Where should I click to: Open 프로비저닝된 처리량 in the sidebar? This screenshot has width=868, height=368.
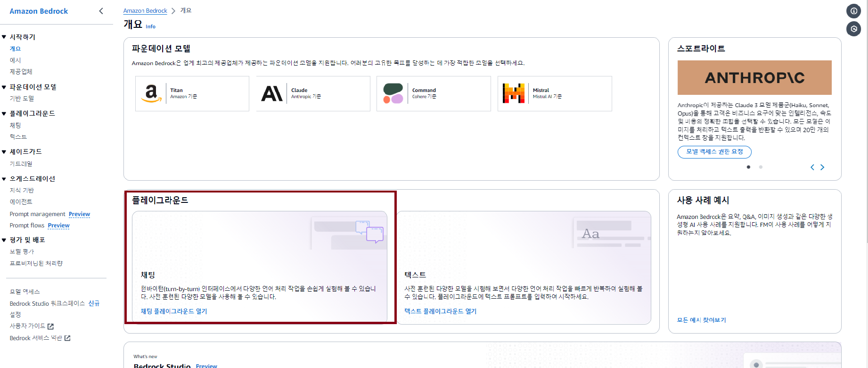[36, 263]
